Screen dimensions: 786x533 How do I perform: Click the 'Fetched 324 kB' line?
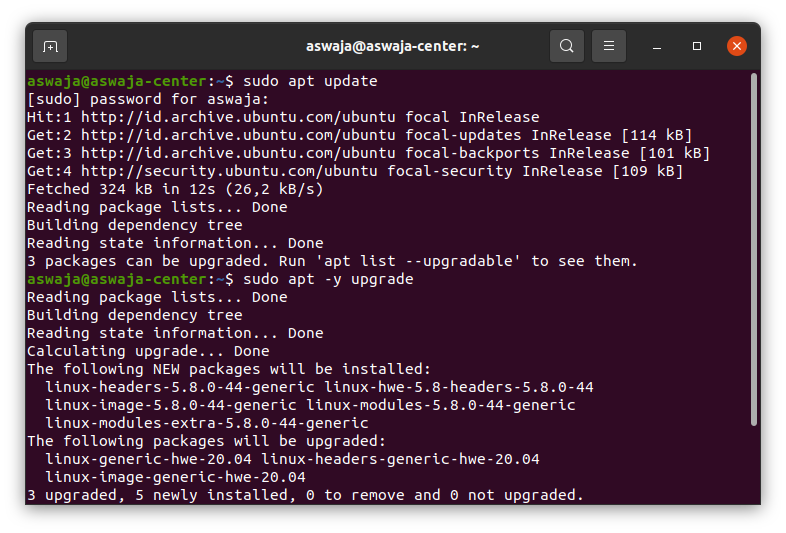tap(175, 190)
